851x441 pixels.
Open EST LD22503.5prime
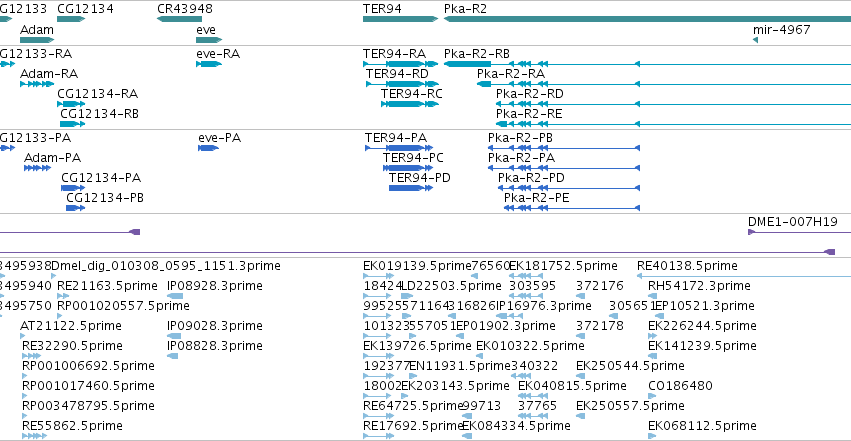pos(407,296)
